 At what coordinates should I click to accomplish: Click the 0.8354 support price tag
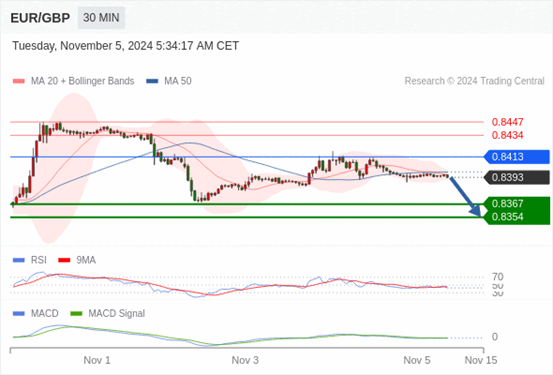tap(517, 217)
